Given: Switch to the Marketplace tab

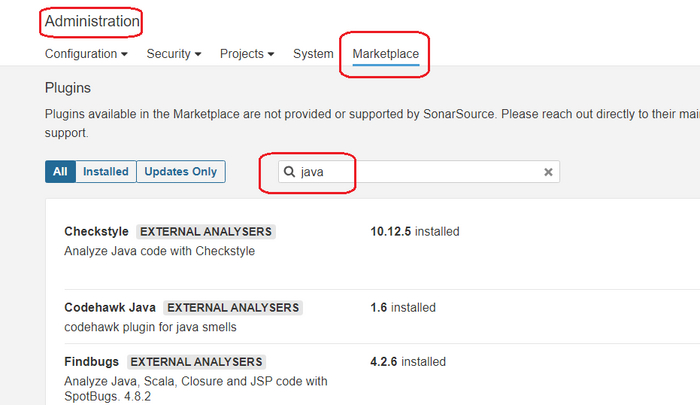Looking at the screenshot, I should coord(385,54).
